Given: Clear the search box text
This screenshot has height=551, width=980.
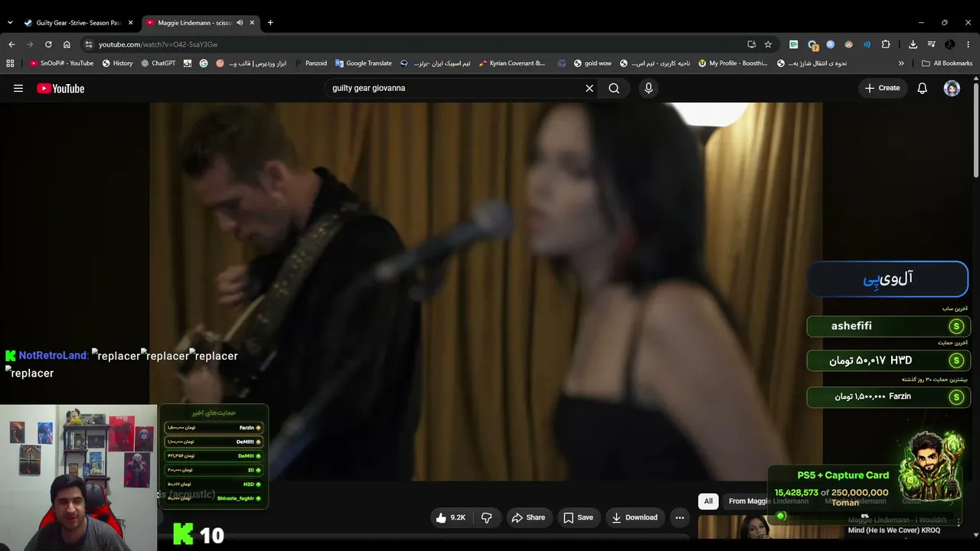Looking at the screenshot, I should pos(590,88).
